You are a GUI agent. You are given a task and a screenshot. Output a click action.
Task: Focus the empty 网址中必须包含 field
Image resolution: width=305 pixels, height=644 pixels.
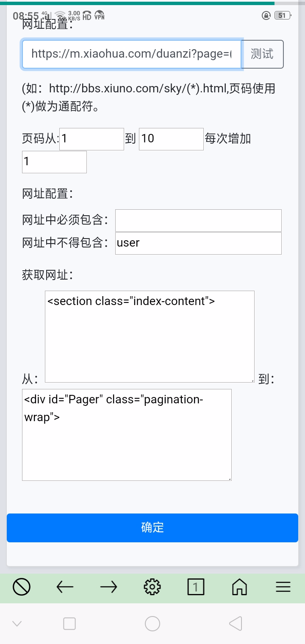click(198, 220)
